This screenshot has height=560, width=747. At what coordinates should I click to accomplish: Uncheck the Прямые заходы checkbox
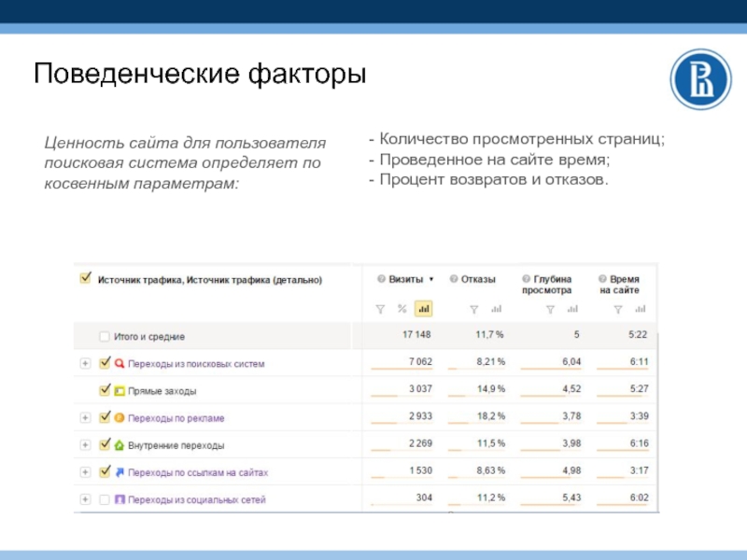(x=105, y=390)
